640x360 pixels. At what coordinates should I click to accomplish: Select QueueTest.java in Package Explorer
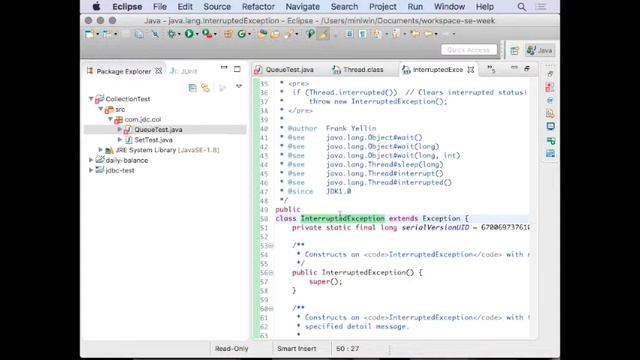158,129
